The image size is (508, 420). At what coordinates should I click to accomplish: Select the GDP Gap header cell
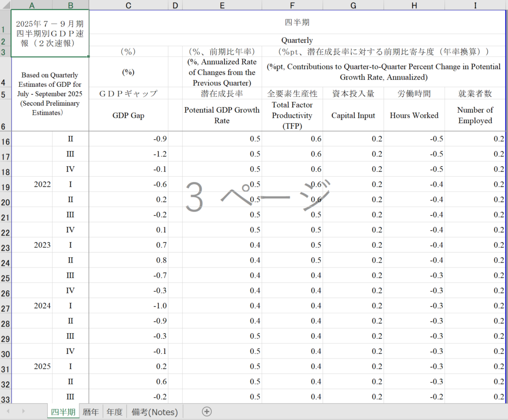click(128, 115)
